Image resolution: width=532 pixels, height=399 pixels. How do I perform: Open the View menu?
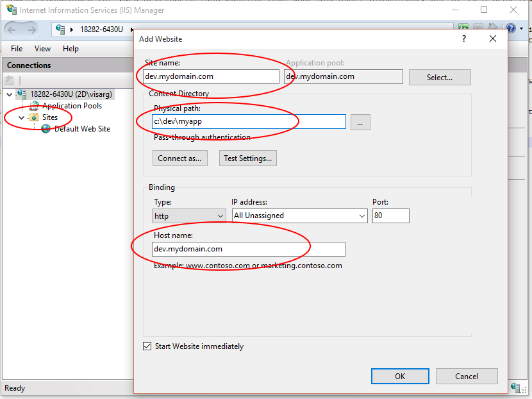pyautogui.click(x=42, y=49)
